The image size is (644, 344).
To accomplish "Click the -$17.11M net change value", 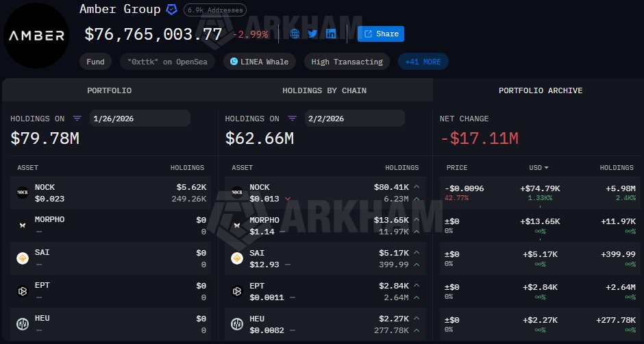I will pyautogui.click(x=480, y=138).
